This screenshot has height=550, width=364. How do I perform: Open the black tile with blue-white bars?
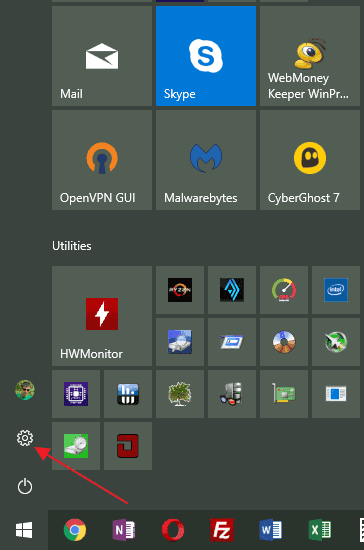click(x=128, y=394)
